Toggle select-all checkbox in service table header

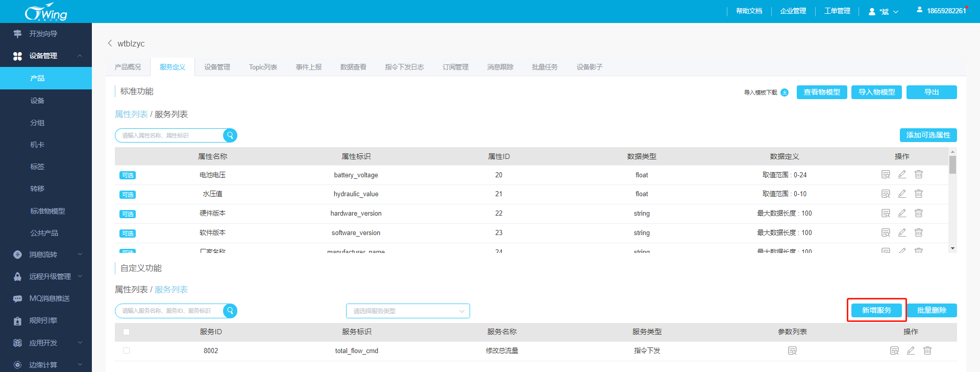pos(126,332)
